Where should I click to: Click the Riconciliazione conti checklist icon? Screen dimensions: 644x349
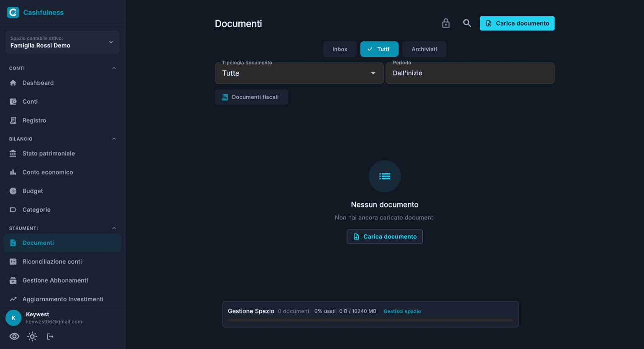click(x=13, y=262)
